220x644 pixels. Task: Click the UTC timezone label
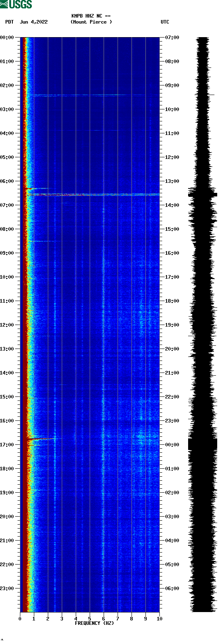165,22
